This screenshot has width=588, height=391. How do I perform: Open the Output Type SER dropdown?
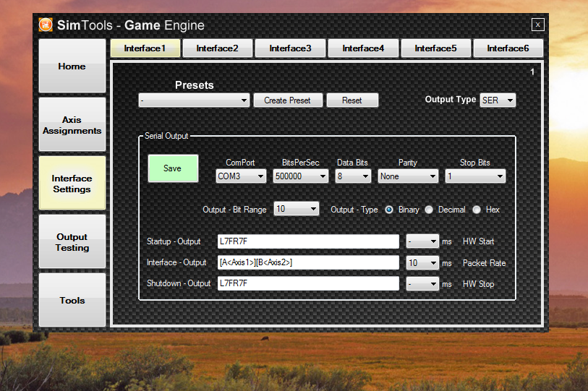[498, 100]
